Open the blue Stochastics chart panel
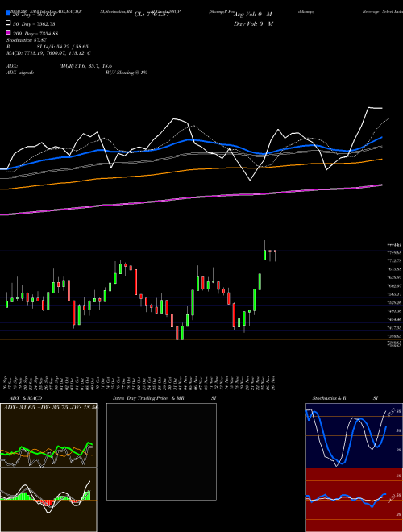The height and width of the screenshot is (532, 403). [x=354, y=435]
